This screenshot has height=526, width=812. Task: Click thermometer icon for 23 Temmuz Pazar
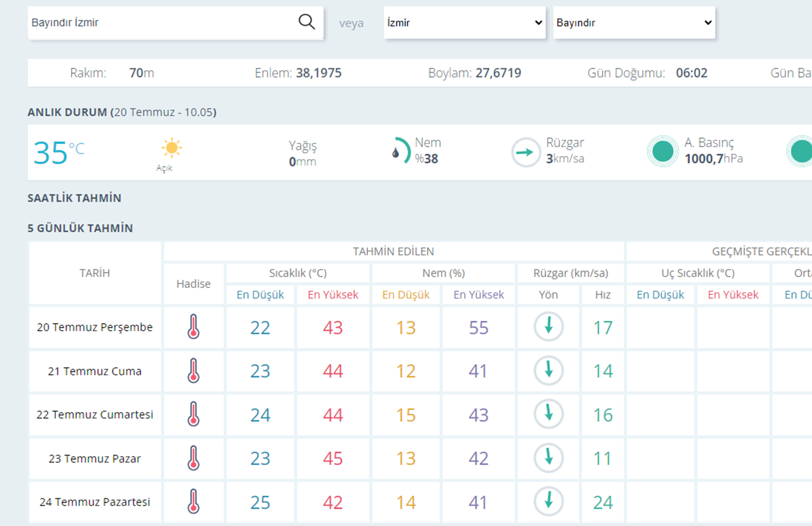[193, 458]
